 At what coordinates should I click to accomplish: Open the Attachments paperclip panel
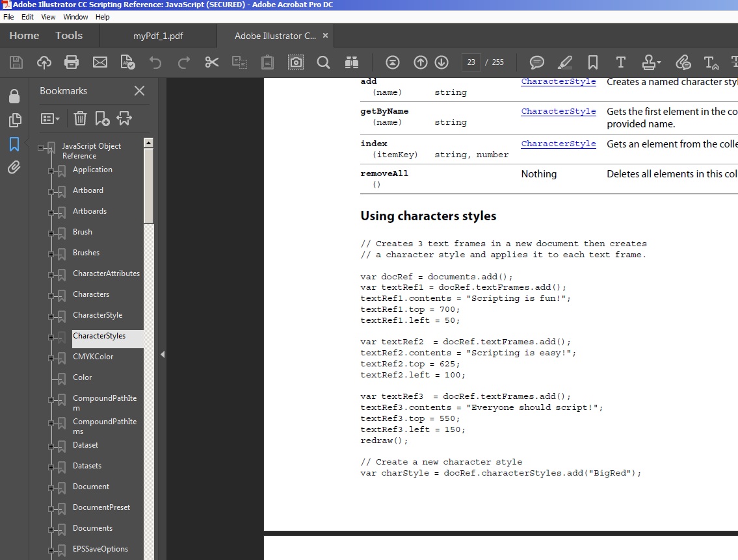(14, 168)
